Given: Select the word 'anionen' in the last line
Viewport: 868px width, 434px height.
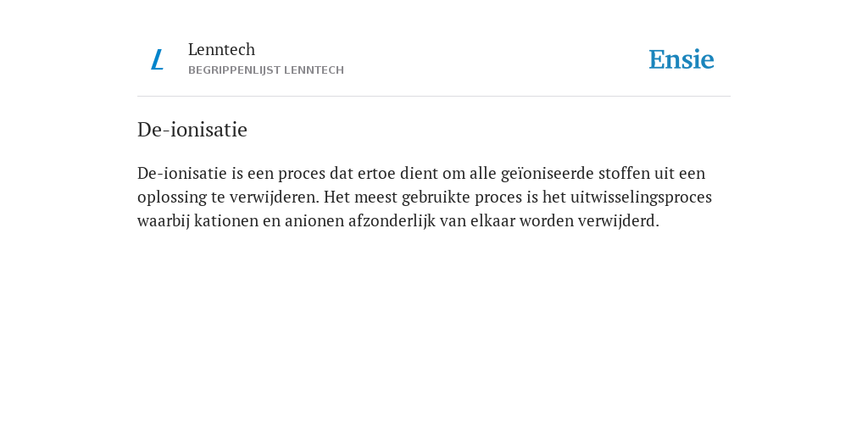Looking at the screenshot, I should point(314,221).
